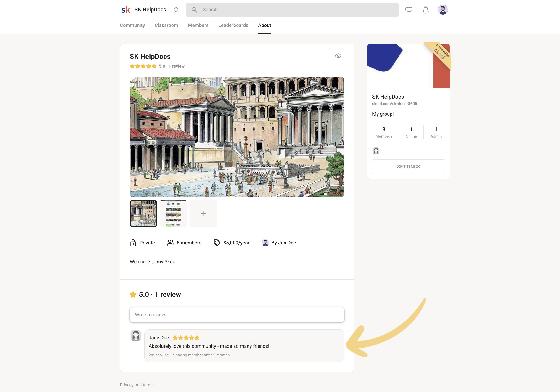The image size is (560, 392).
Task: Toggle the eye preview visibility icon
Action: [338, 56]
